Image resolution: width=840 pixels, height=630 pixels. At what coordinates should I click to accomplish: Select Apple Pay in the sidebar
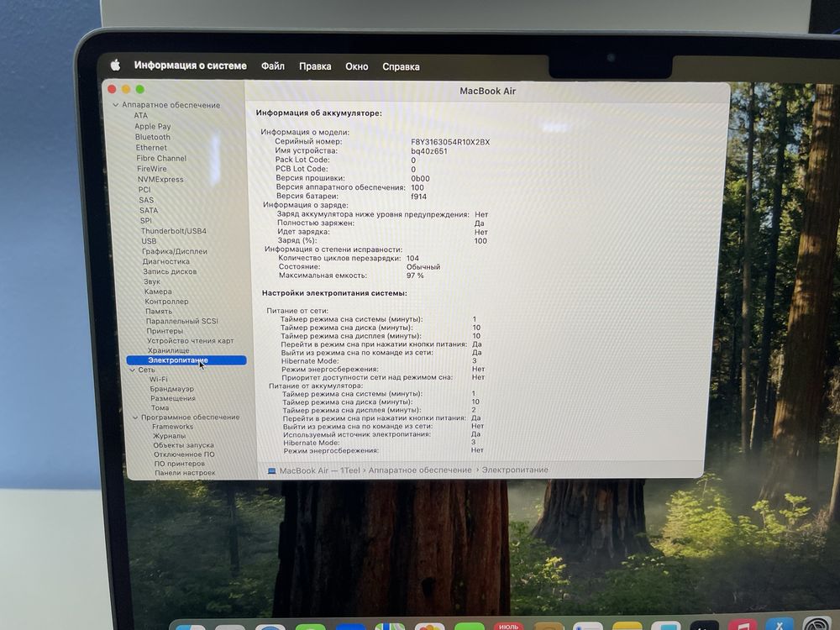coord(153,127)
